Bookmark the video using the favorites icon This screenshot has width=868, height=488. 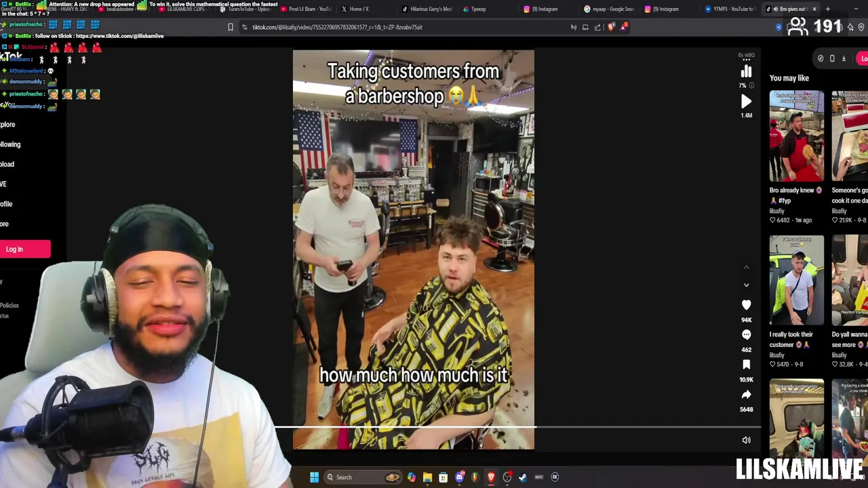pyautogui.click(x=746, y=365)
